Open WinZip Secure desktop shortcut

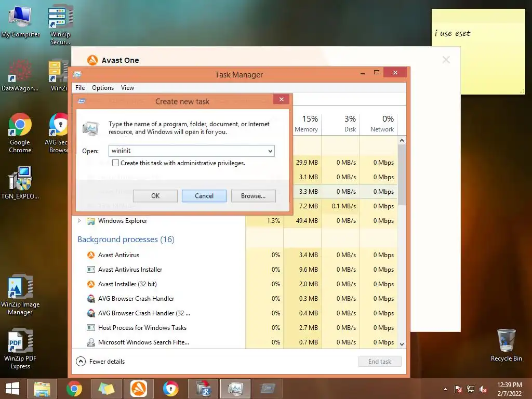(60, 24)
